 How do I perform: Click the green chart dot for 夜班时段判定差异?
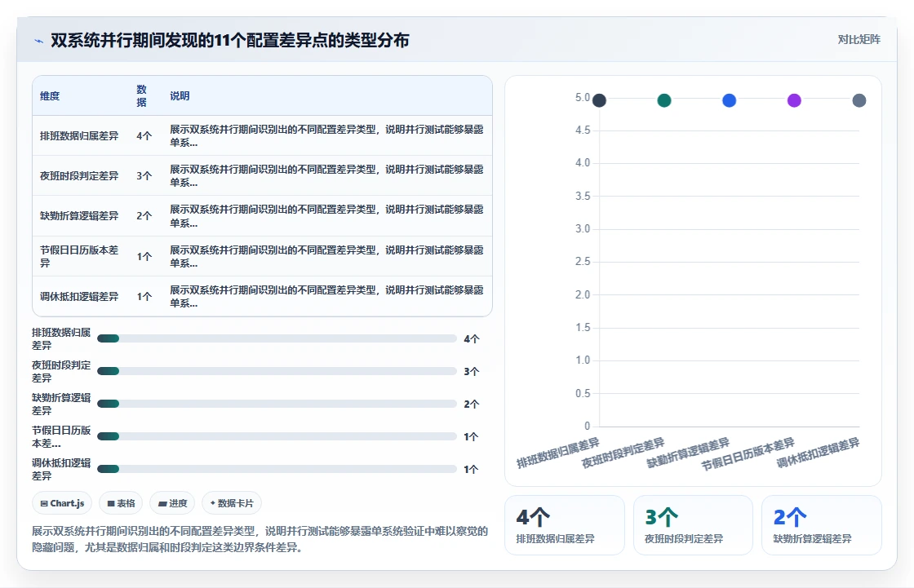[664, 100]
